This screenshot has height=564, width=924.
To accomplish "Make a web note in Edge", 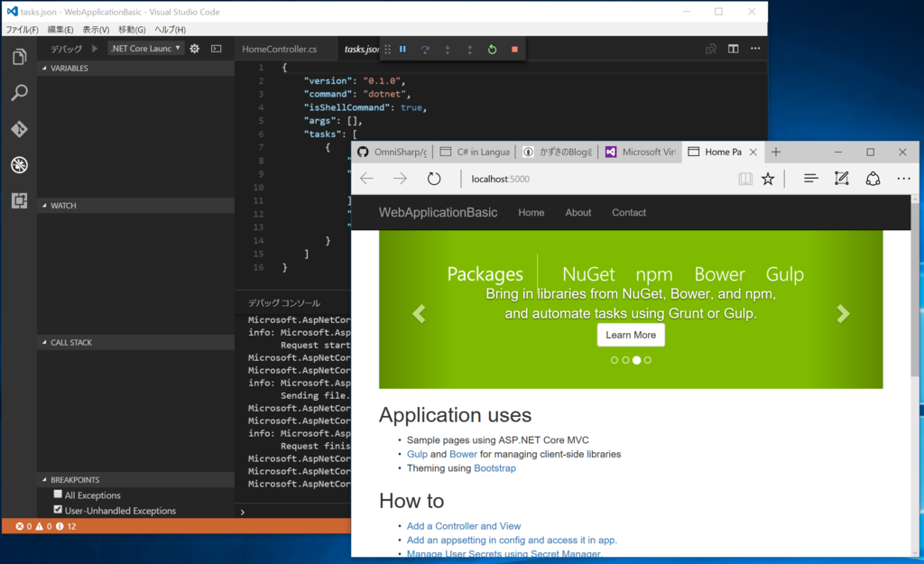I will pos(842,178).
